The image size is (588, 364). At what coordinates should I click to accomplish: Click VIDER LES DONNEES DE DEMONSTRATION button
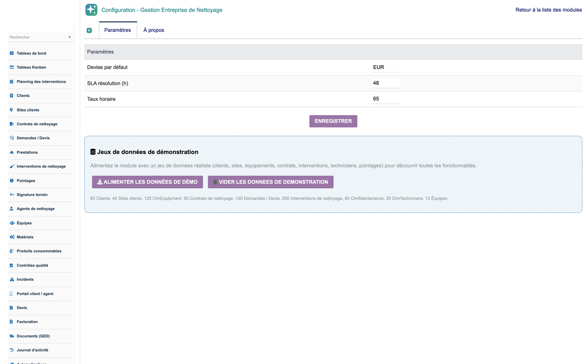[271, 182]
